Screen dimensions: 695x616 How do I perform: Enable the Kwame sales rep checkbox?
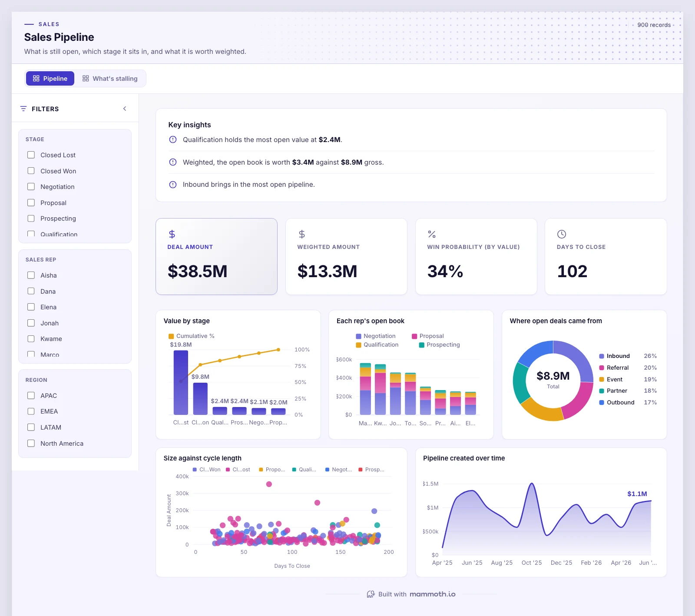(31, 339)
